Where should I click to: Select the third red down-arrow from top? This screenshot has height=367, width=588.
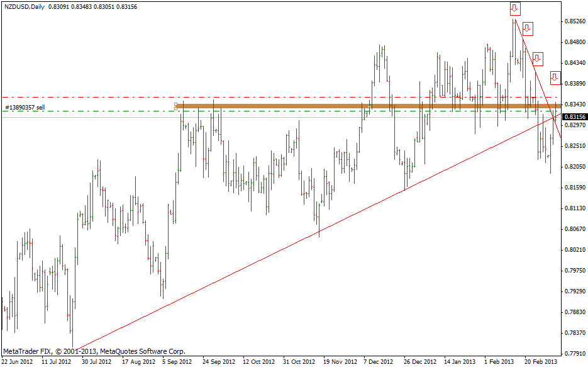538,59
